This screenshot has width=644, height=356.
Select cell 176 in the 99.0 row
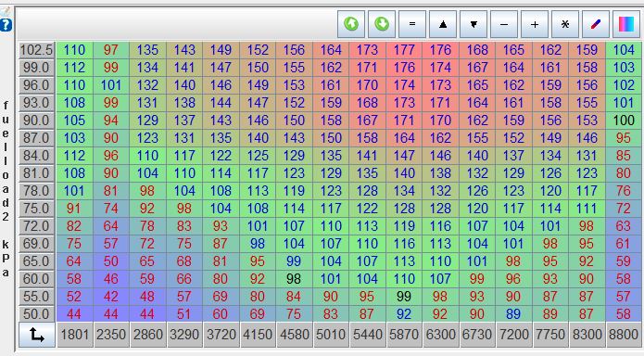click(404, 68)
